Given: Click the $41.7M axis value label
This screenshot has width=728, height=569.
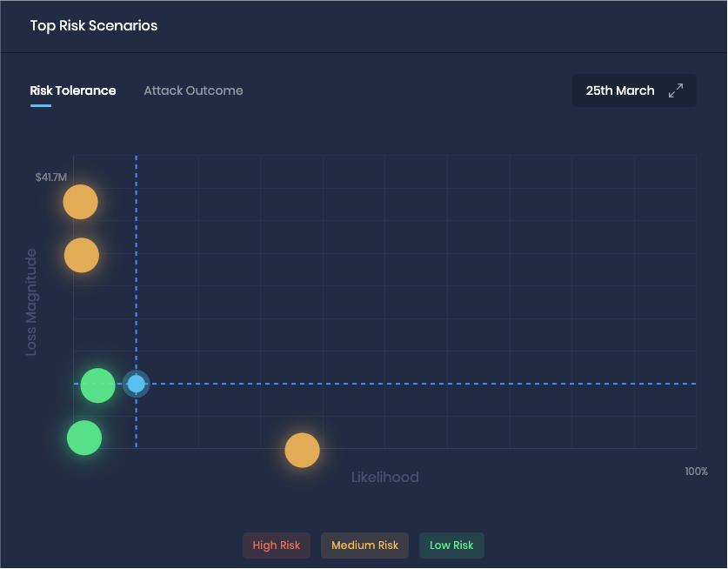Looking at the screenshot, I should tap(49, 175).
